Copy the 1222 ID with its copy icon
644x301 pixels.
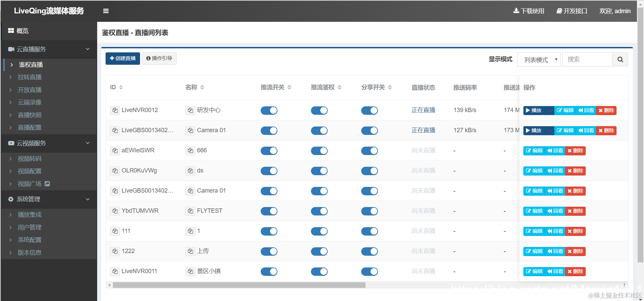[115, 251]
